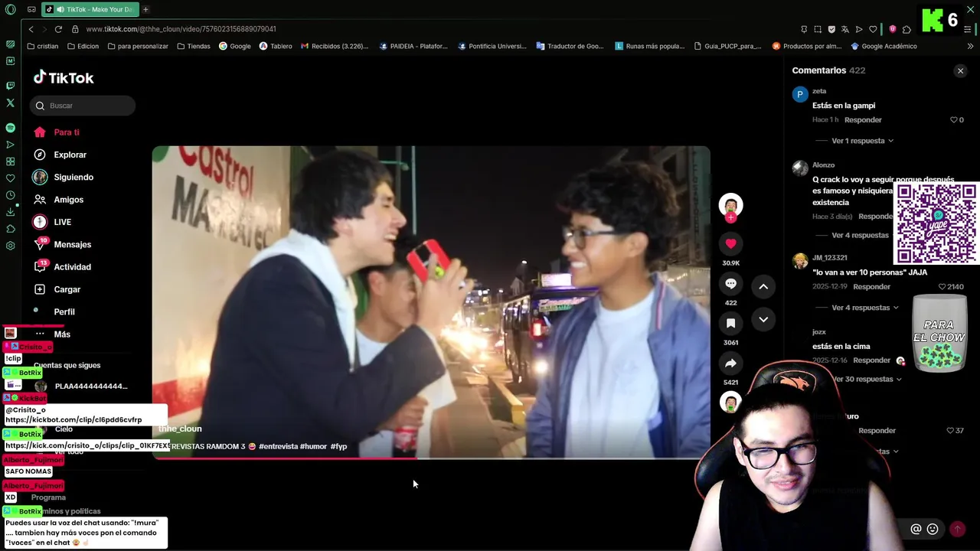980x551 pixels.
Task: Click the translate page icon
Action: [845, 29]
